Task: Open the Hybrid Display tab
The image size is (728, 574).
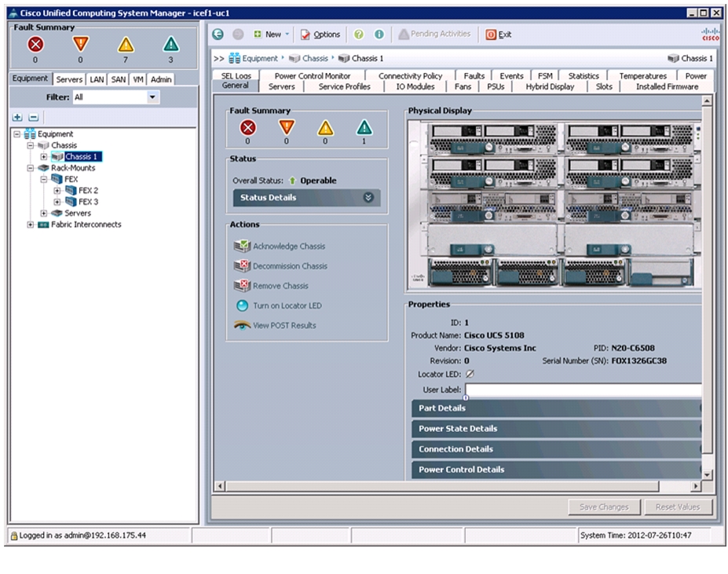Action: pyautogui.click(x=550, y=86)
